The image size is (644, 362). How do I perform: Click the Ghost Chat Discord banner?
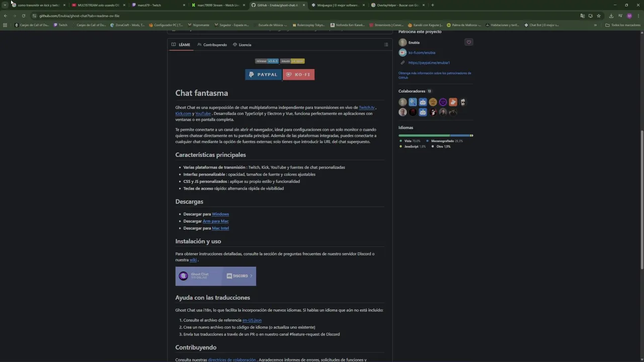tap(215, 276)
